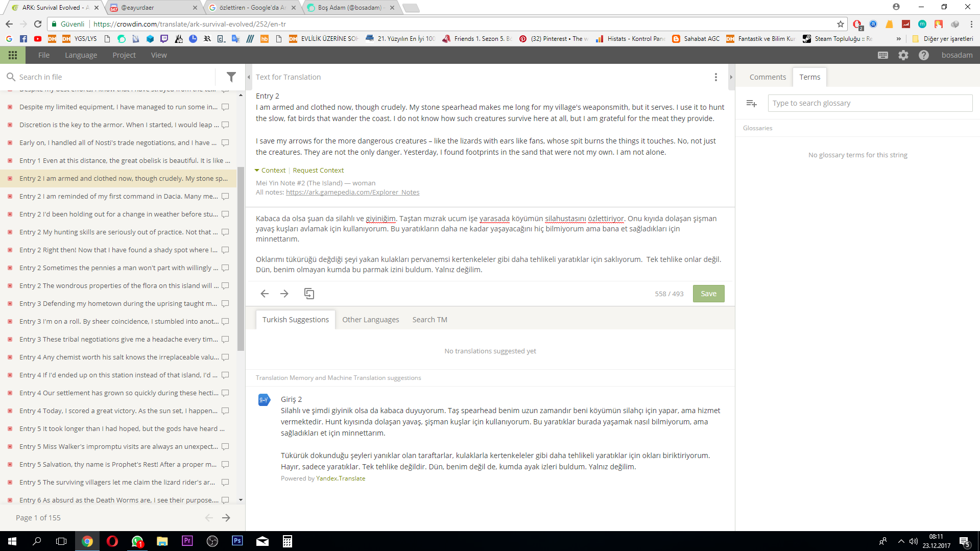
Task: Open the volume control in system tray
Action: pyautogui.click(x=914, y=541)
